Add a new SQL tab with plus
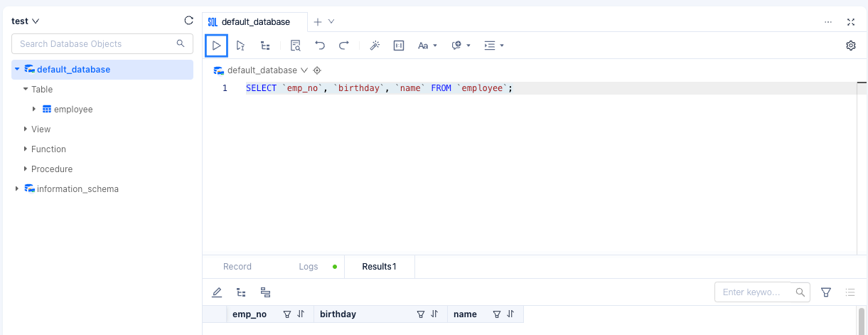 [x=318, y=22]
